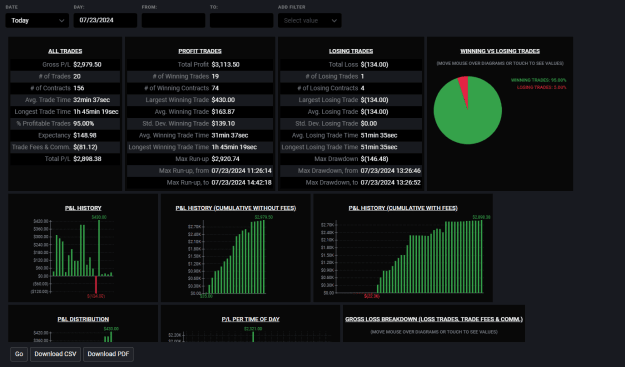Viewport: 625px width, 367px height.
Task: Click the Winning Trades 95.00% legend entry
Action: click(539, 80)
